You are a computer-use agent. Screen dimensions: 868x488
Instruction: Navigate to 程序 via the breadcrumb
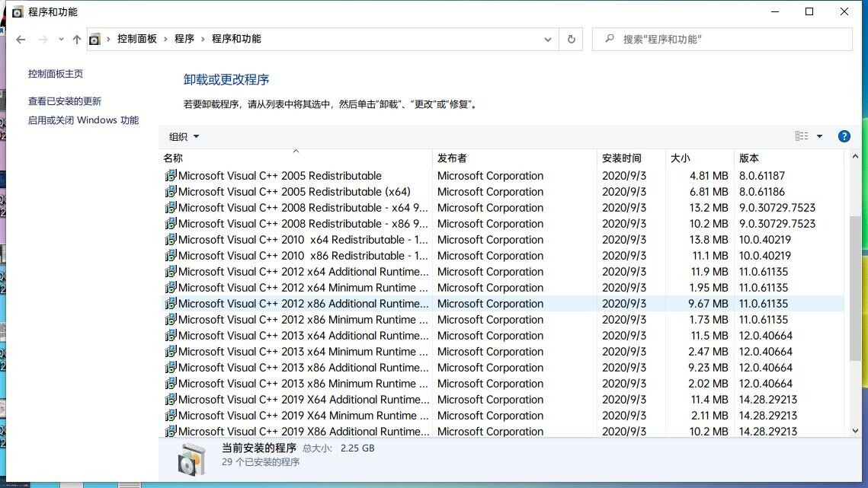[x=184, y=38]
